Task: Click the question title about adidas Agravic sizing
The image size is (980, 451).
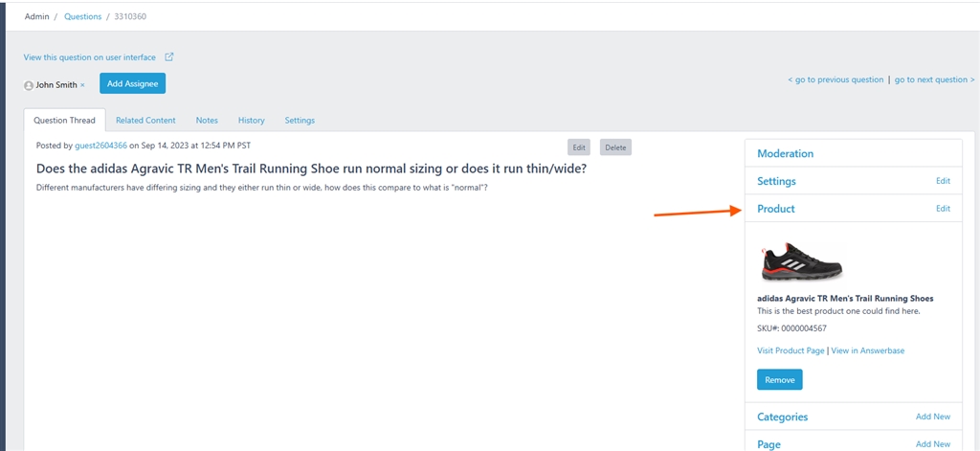Action: (x=311, y=169)
